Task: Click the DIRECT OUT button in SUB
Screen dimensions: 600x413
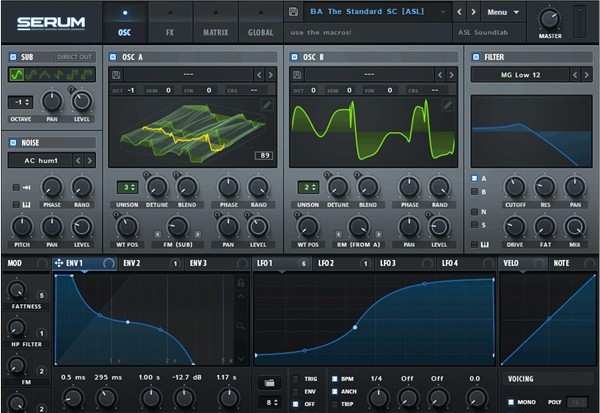Action: pyautogui.click(x=73, y=57)
